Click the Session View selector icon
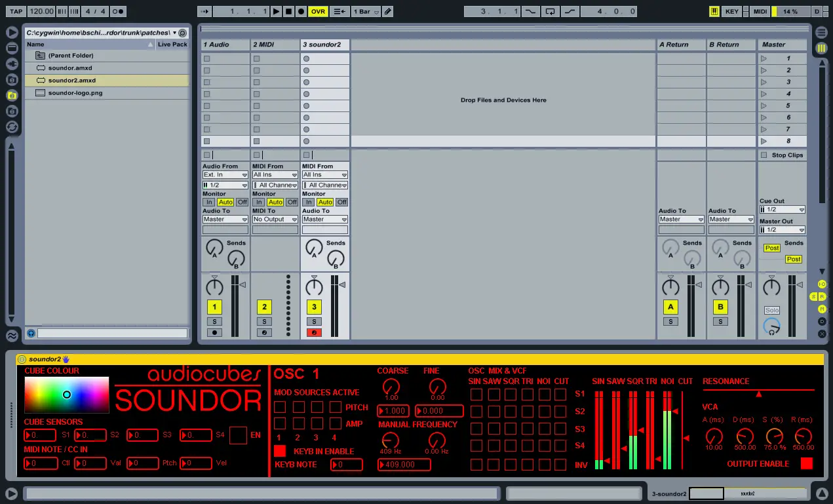Image resolution: width=833 pixels, height=504 pixels. click(821, 48)
